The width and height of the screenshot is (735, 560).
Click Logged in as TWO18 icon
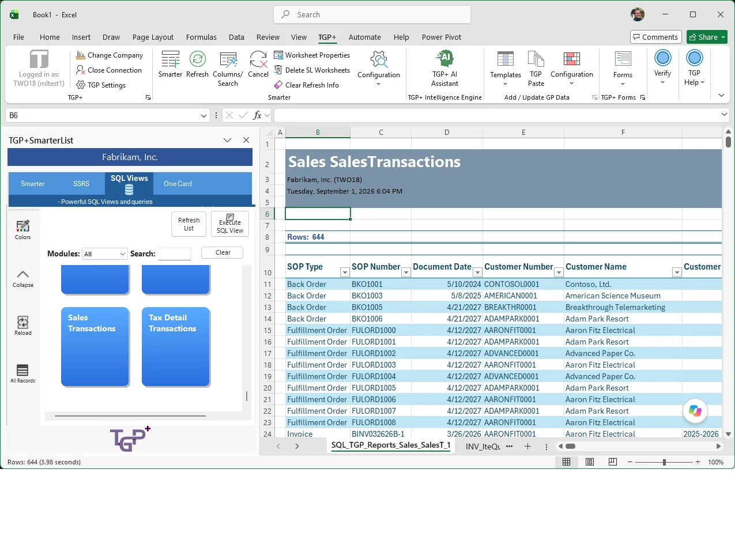coord(39,59)
